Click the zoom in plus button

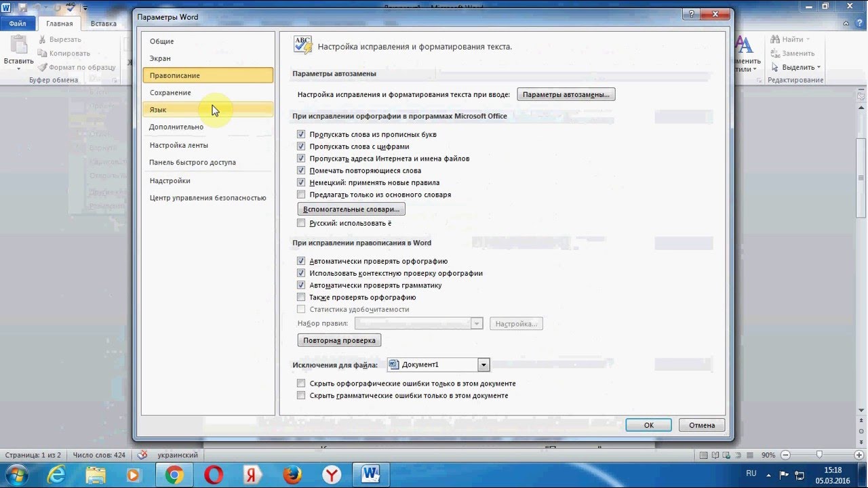(858, 455)
